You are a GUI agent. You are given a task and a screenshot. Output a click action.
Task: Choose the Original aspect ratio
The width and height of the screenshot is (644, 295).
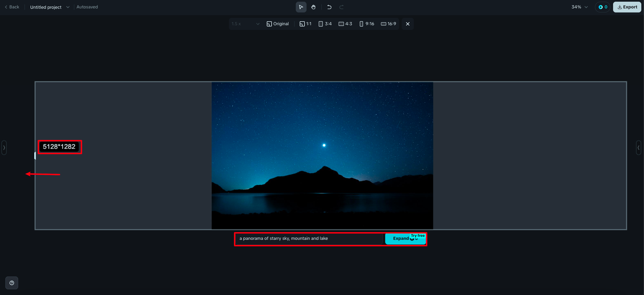278,24
